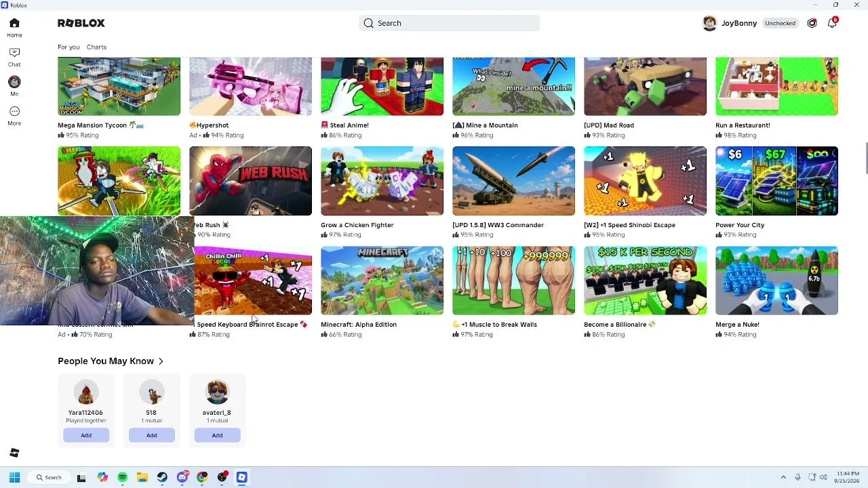The image size is (868, 488).
Task: Add Yara112406 as a friend
Action: [86, 435]
